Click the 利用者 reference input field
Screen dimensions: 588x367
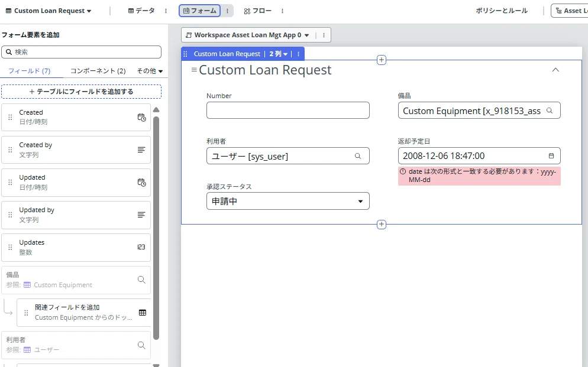(288, 156)
